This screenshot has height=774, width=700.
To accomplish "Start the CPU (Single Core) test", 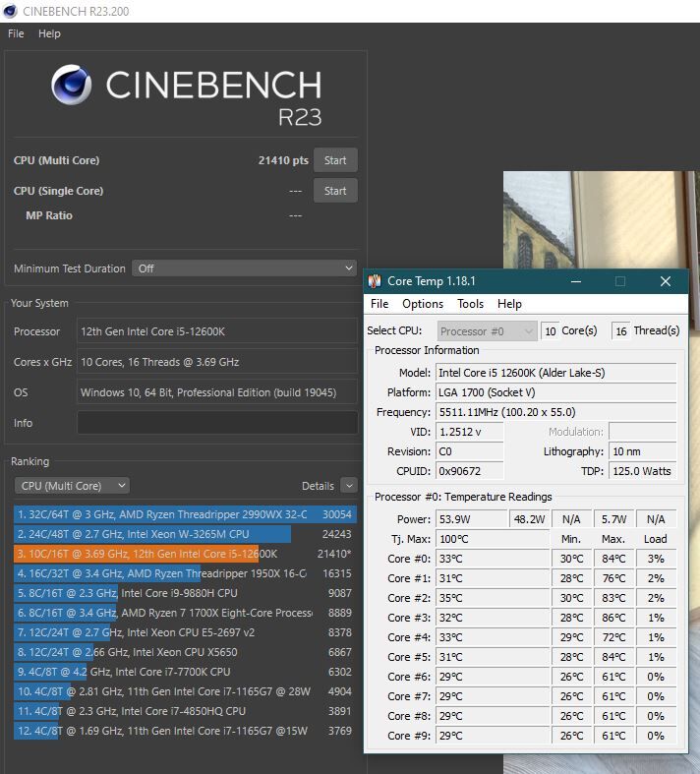I will point(335,191).
